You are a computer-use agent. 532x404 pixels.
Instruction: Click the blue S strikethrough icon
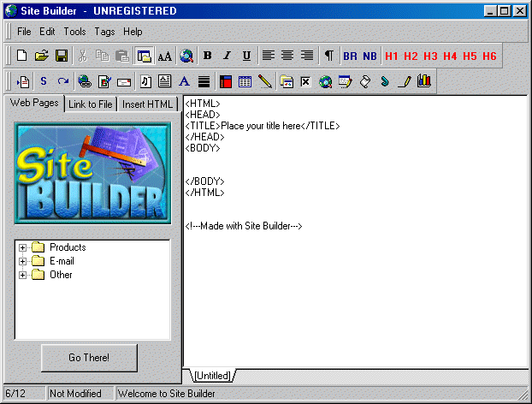(x=44, y=82)
